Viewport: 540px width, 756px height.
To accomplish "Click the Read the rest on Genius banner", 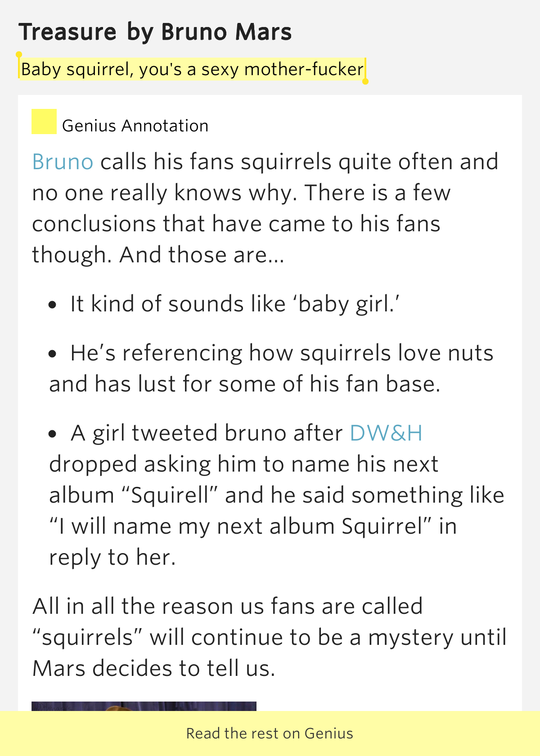I will (270, 733).
